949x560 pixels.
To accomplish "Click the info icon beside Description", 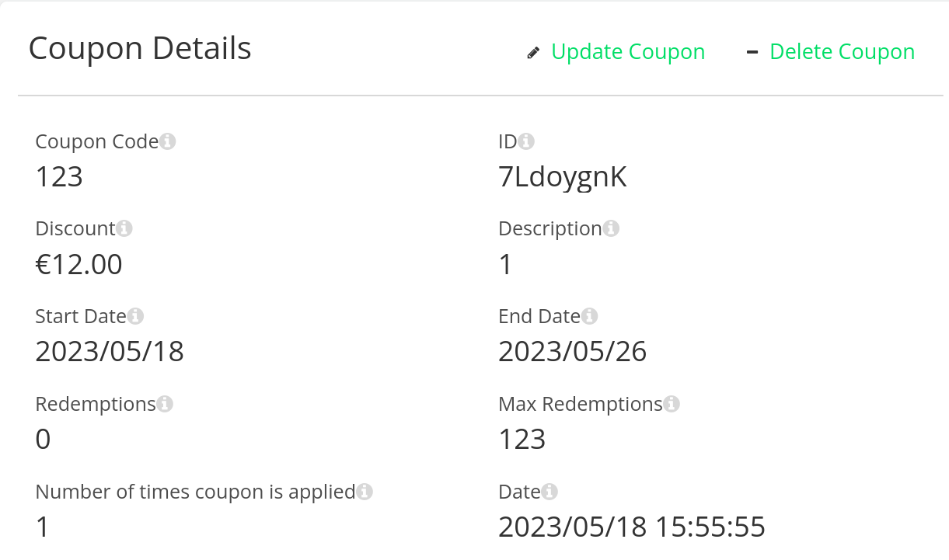I will point(612,228).
